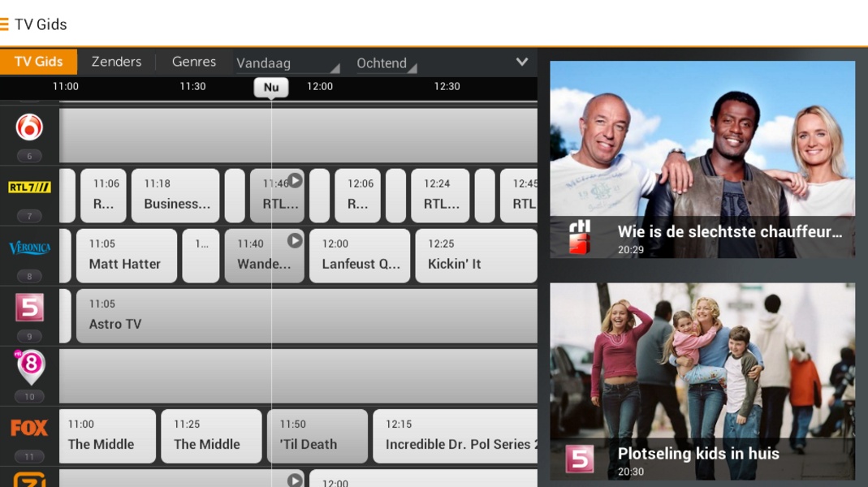Select the RTL 8 channel logo
868x487 pixels.
(x=30, y=367)
